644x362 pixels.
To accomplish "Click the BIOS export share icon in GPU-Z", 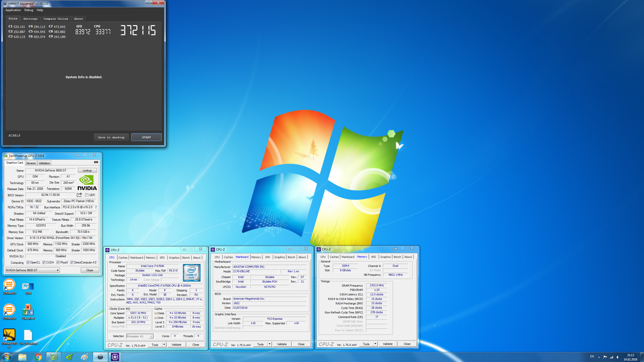I will point(79,195).
